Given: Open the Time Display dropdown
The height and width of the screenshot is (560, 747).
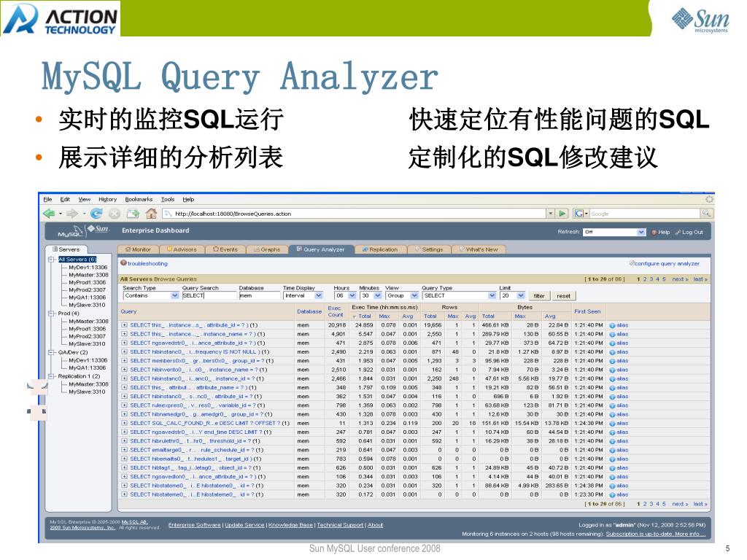Looking at the screenshot, I should coord(303,296).
